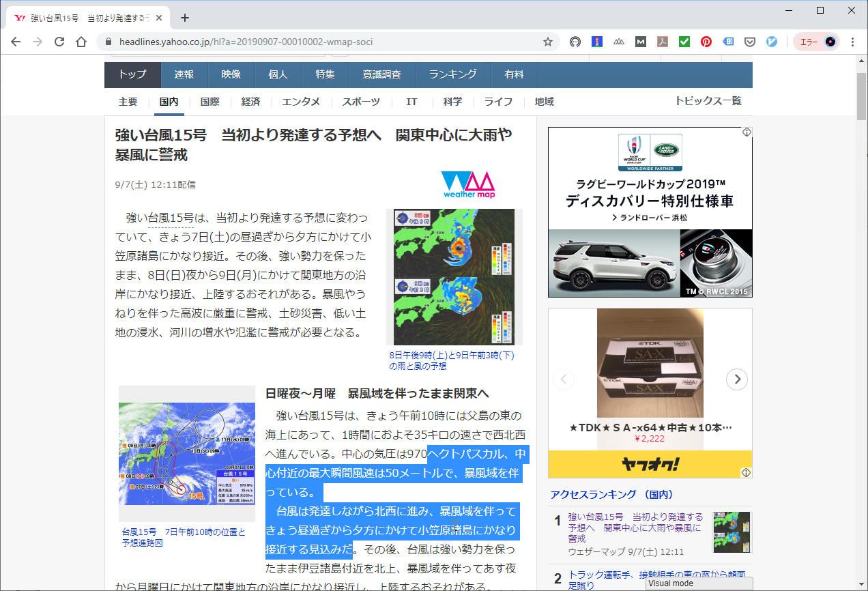The height and width of the screenshot is (591, 868).
Task: Select the 国際 category
Action: [x=209, y=102]
